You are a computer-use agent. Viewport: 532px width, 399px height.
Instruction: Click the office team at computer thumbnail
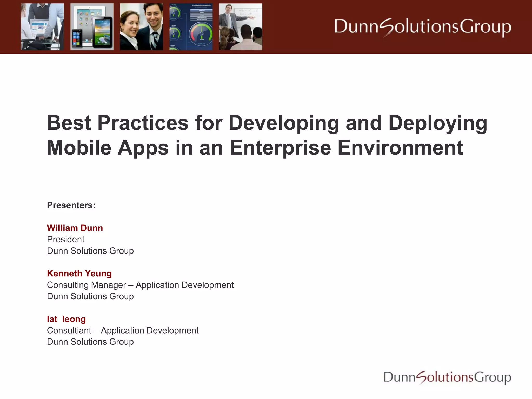42,27
